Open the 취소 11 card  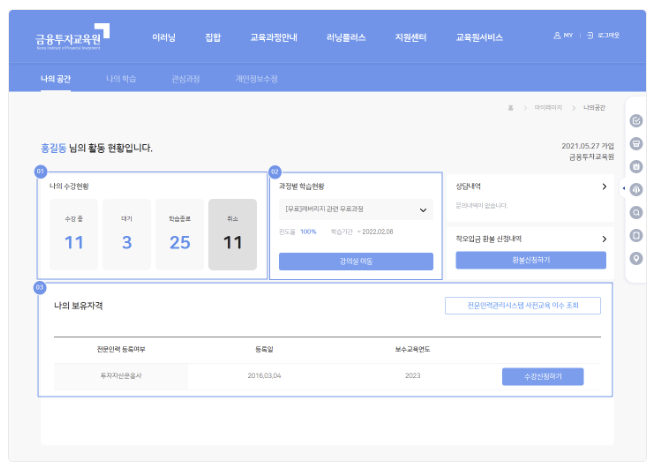pos(233,234)
